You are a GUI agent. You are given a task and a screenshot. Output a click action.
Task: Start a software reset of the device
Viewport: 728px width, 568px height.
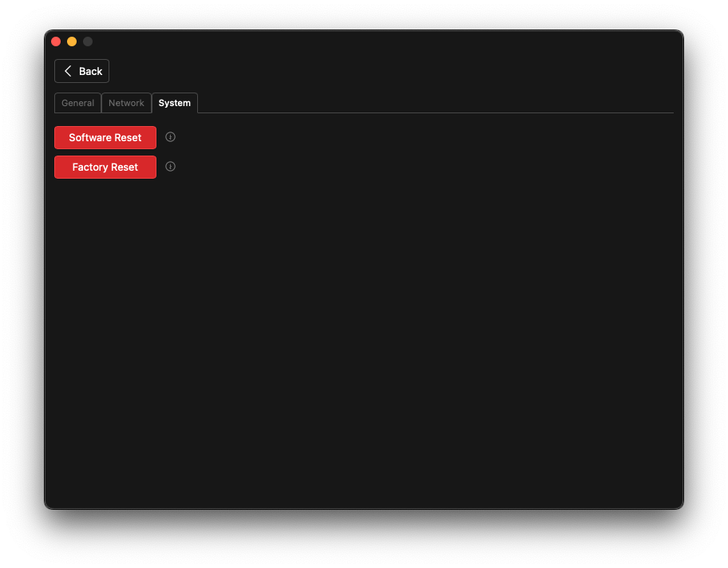(105, 137)
